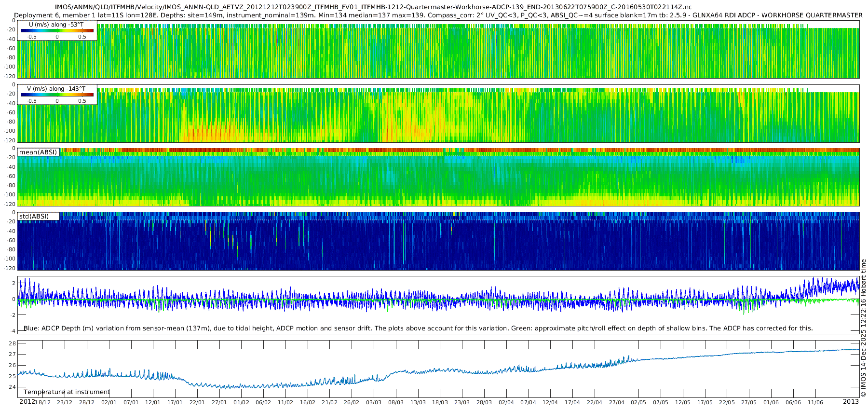Pick the 13/03 date tick label
Screen dimensions: 868x410
click(418, 402)
